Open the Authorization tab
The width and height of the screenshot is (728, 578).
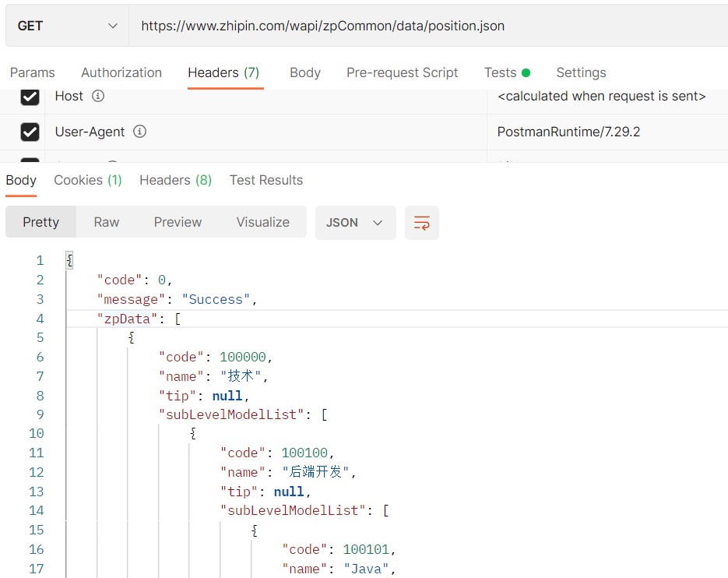click(121, 72)
